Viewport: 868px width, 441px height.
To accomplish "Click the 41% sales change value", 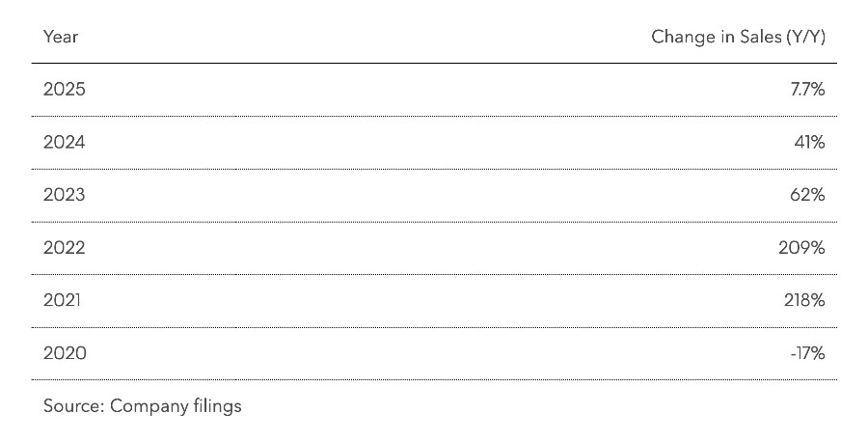I will [810, 143].
